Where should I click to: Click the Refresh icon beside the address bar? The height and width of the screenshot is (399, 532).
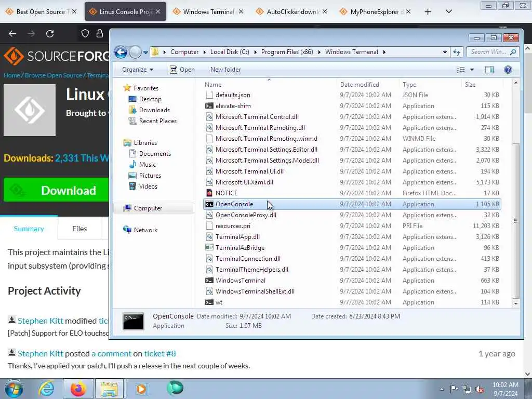pyautogui.click(x=457, y=52)
